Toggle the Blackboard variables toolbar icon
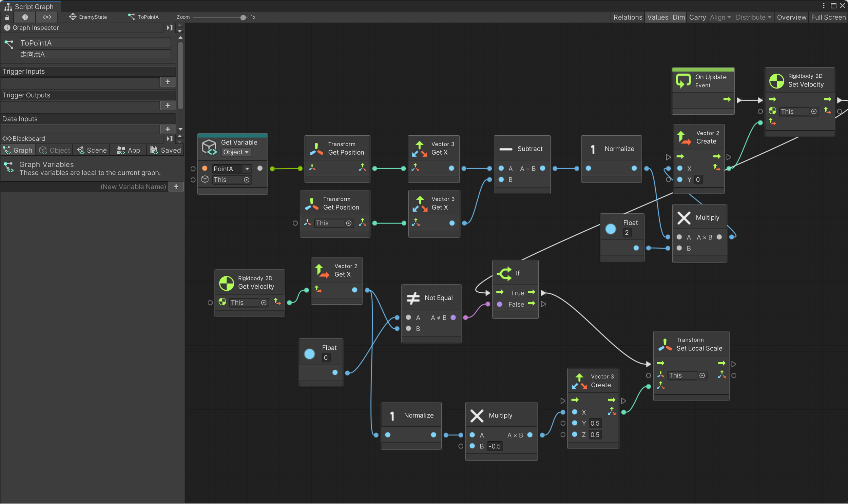Image resolution: width=848 pixels, height=504 pixels. click(47, 17)
